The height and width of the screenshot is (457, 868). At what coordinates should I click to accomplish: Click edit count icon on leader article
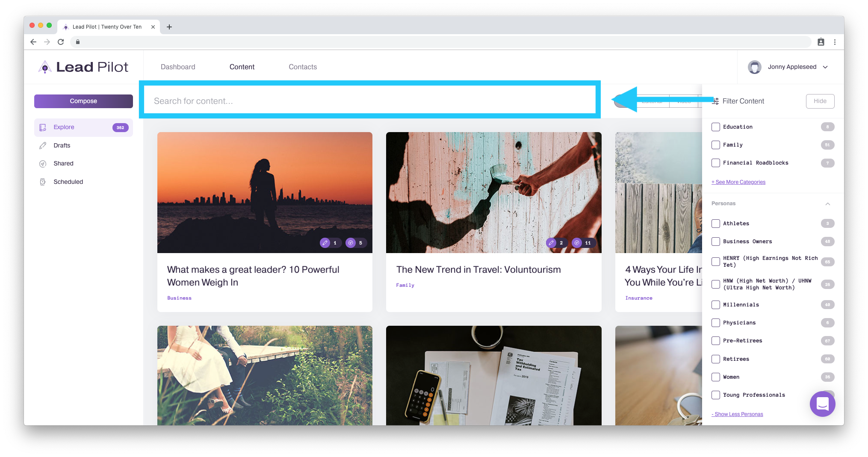[x=325, y=243]
